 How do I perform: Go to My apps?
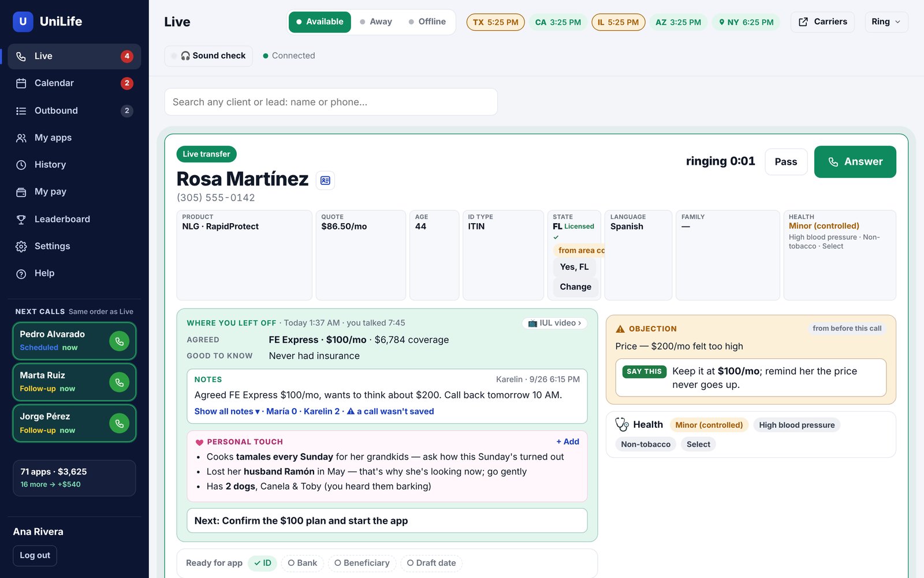point(74,138)
